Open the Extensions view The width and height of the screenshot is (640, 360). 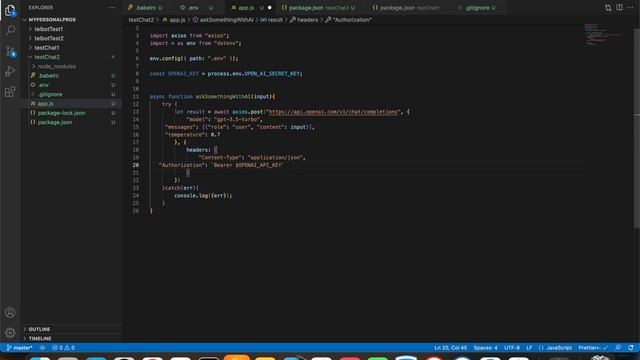10,91
